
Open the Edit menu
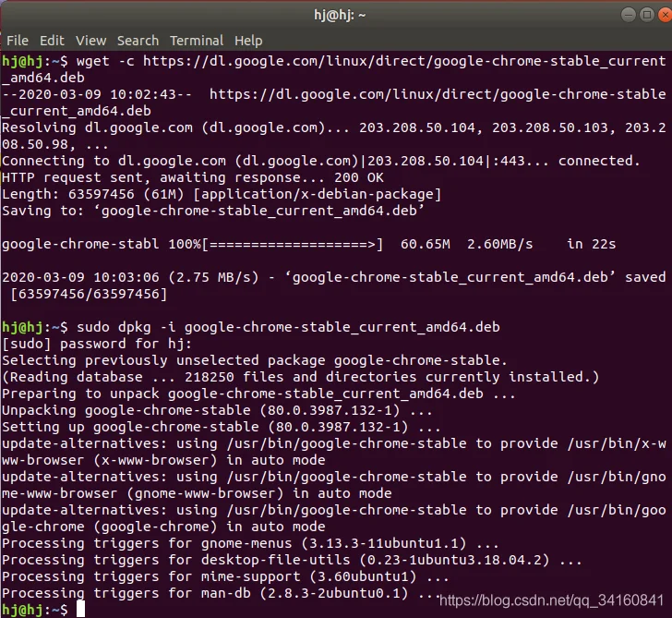[x=52, y=41]
